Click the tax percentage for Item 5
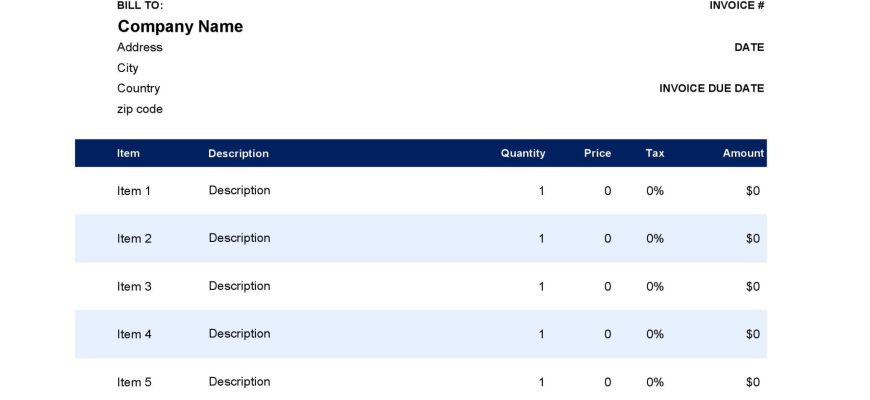The height and width of the screenshot is (400, 870). [x=655, y=382]
